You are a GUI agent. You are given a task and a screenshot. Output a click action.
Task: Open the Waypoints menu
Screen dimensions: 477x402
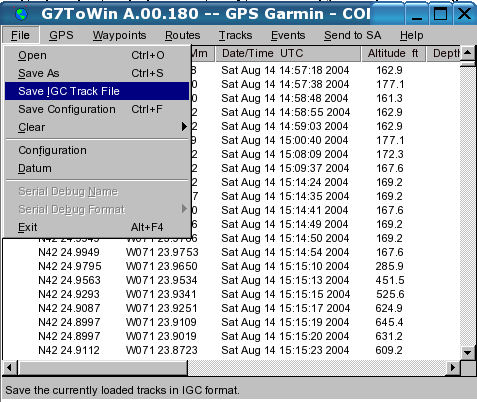pyautogui.click(x=120, y=35)
